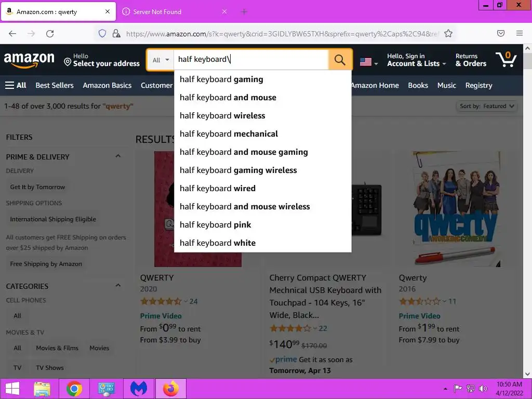This screenshot has width=532, height=399.
Task: Select suggestion half keyboard and mouse
Action: click(262, 98)
